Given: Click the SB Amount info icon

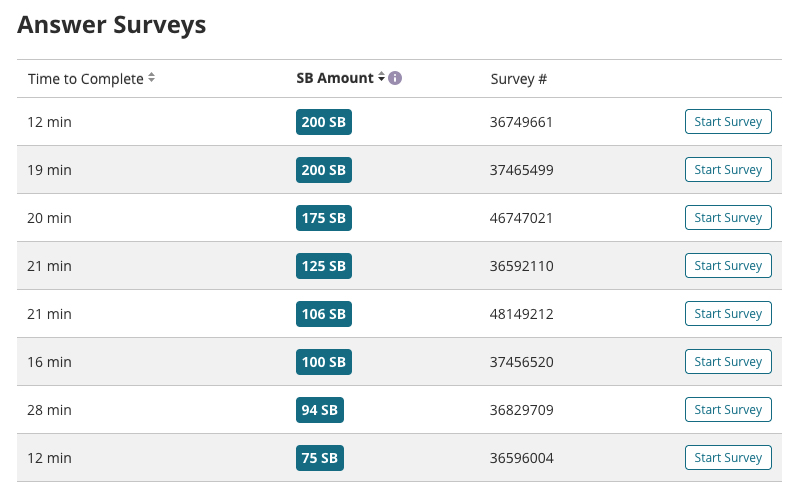Looking at the screenshot, I should 395,78.
